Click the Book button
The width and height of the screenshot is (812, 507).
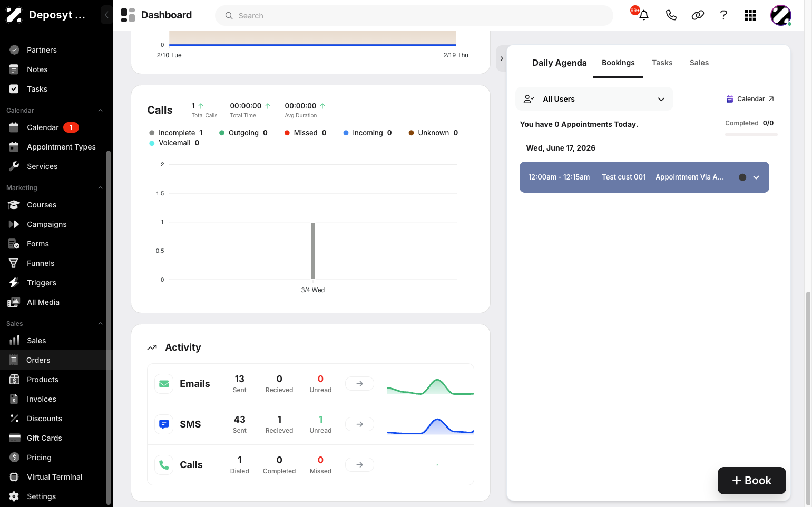751,481
